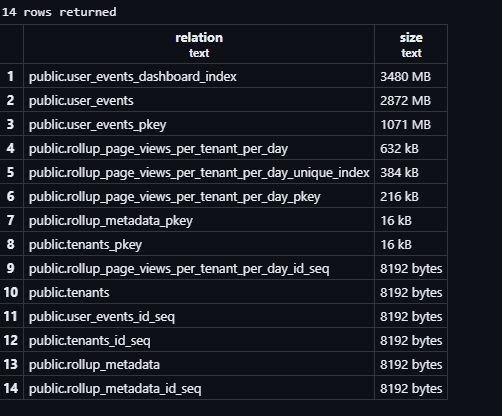Select row number 4 header

11,148
